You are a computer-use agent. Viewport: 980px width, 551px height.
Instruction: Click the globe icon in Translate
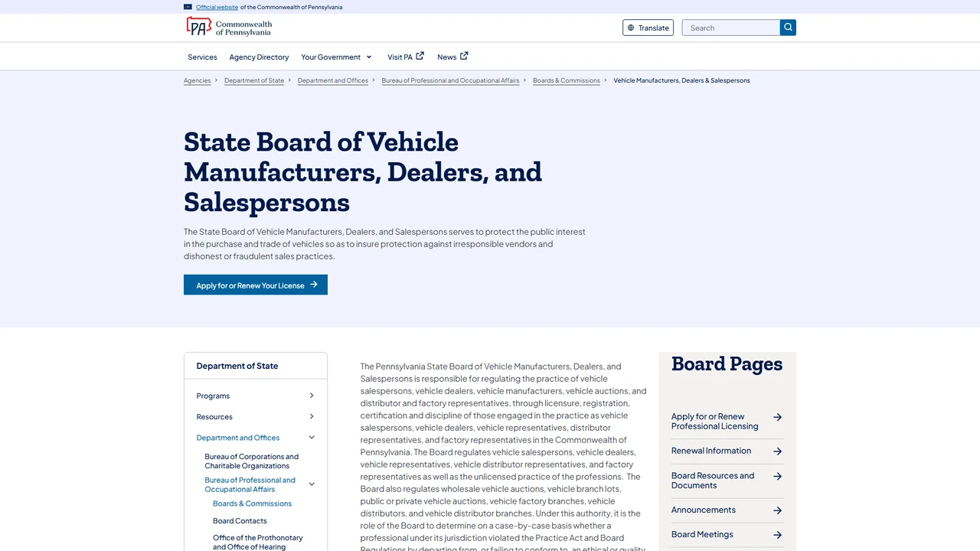pos(631,28)
